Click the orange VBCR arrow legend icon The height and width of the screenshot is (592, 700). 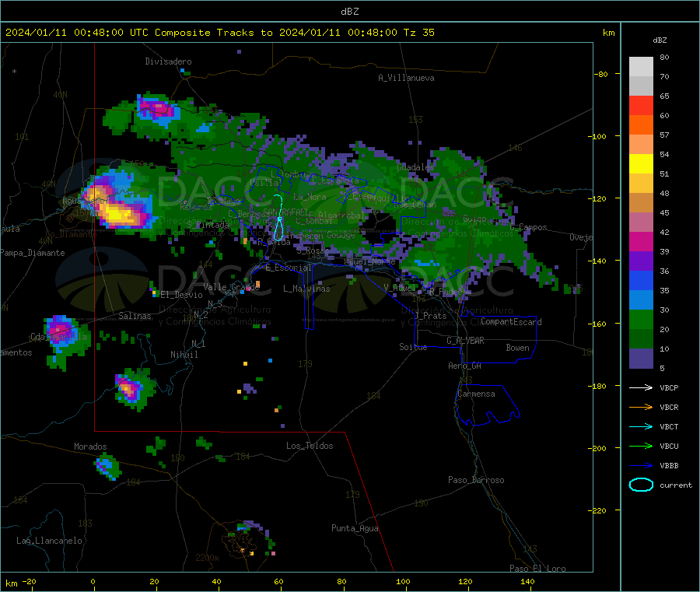[x=641, y=407]
